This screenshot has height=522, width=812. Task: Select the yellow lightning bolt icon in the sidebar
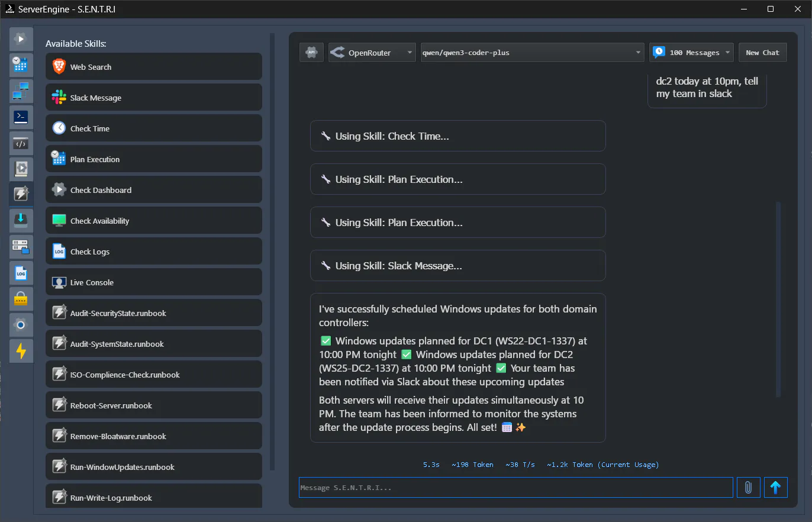[x=21, y=351]
